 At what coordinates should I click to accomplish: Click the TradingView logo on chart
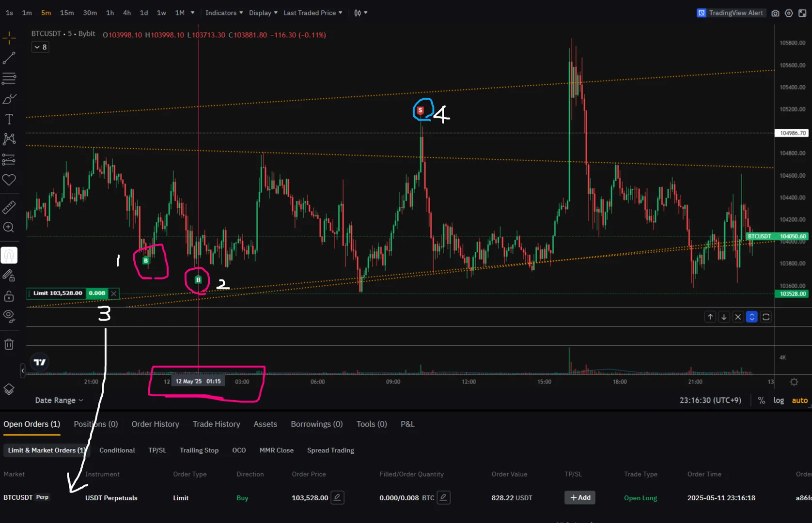40,362
